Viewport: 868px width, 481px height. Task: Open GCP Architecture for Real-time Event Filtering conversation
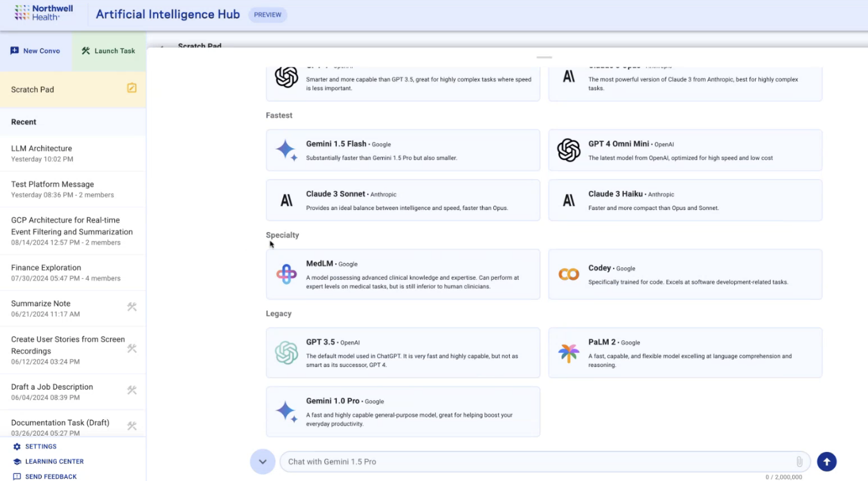point(73,231)
